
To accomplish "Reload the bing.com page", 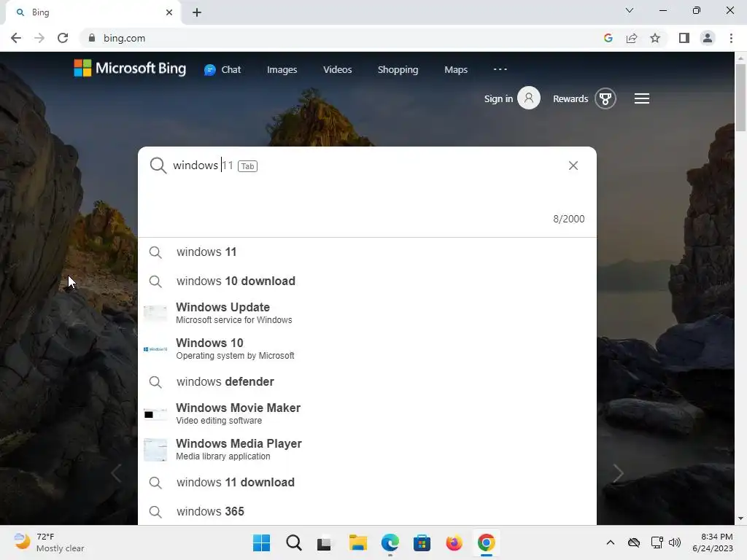I will [63, 38].
